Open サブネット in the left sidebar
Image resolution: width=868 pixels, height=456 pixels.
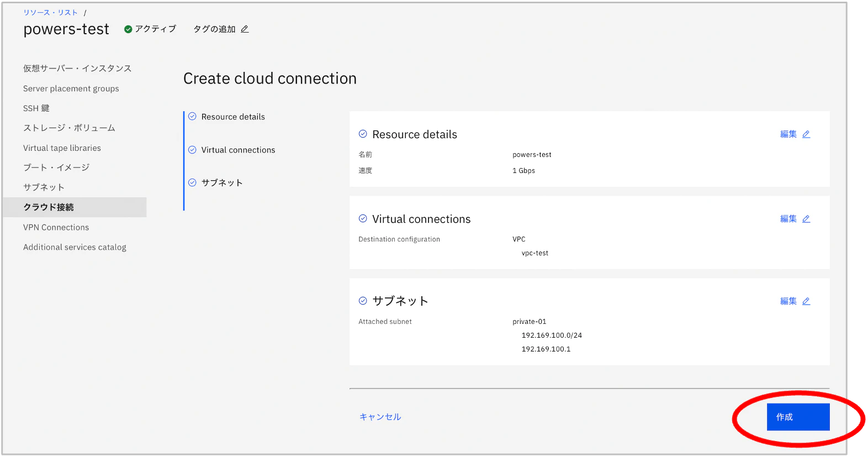pyautogui.click(x=44, y=187)
